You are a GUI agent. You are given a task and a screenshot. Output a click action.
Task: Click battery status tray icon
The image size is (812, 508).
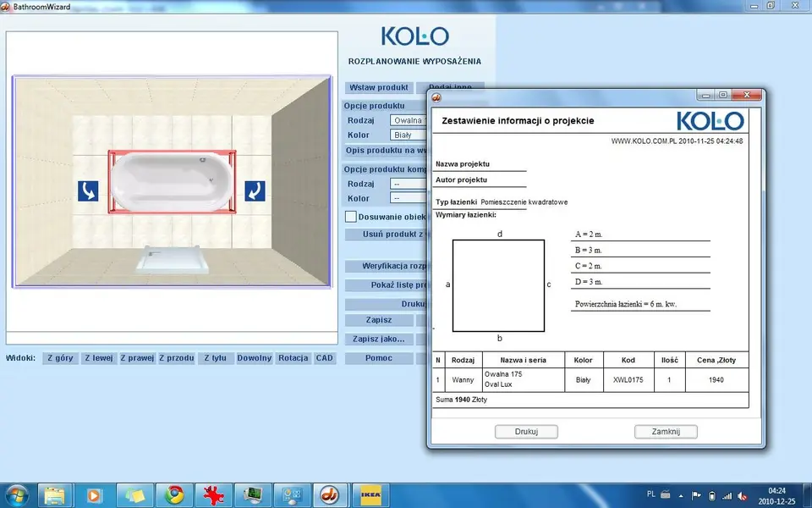point(711,496)
